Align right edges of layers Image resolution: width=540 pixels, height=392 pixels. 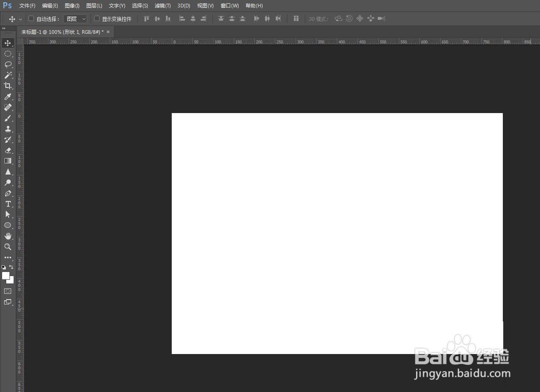pyautogui.click(x=203, y=19)
